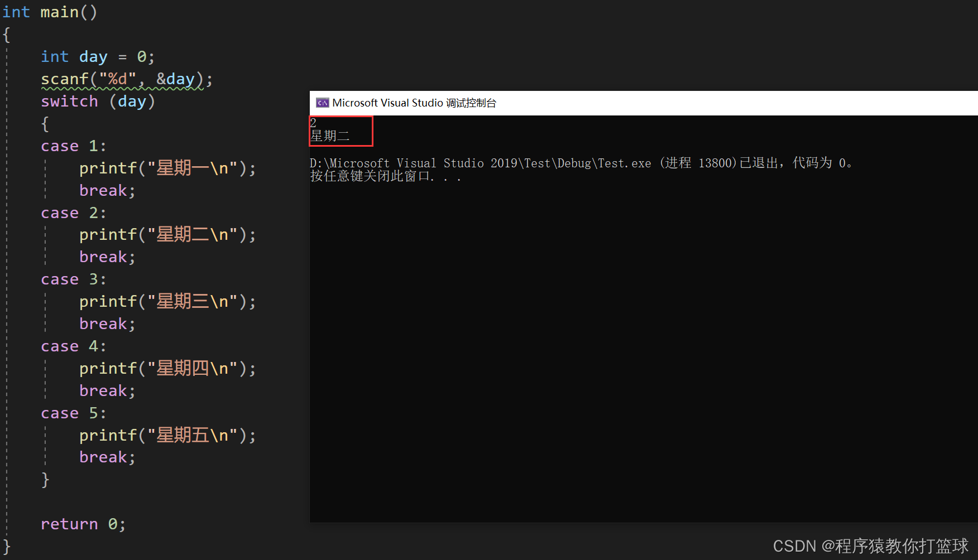Click the int day = 0; line

tap(98, 56)
